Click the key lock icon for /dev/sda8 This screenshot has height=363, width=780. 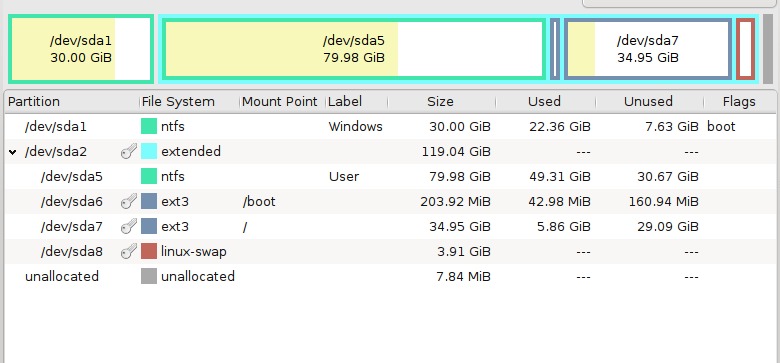click(x=129, y=252)
